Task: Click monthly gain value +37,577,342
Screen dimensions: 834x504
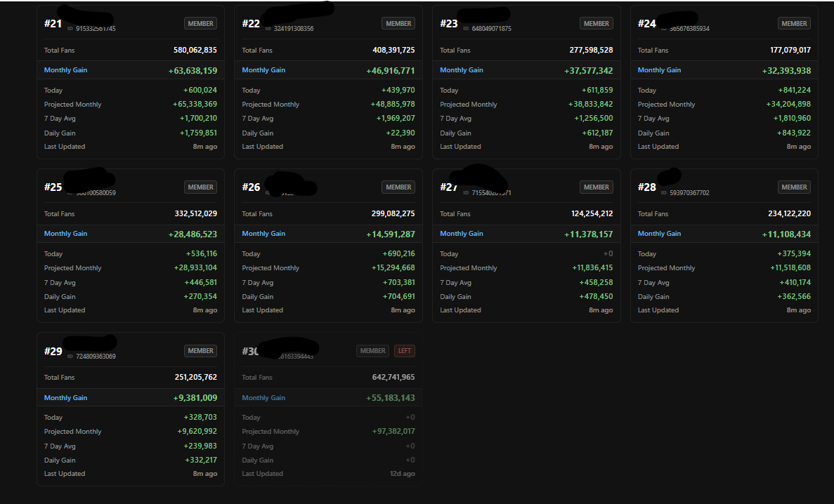Action: [x=588, y=71]
